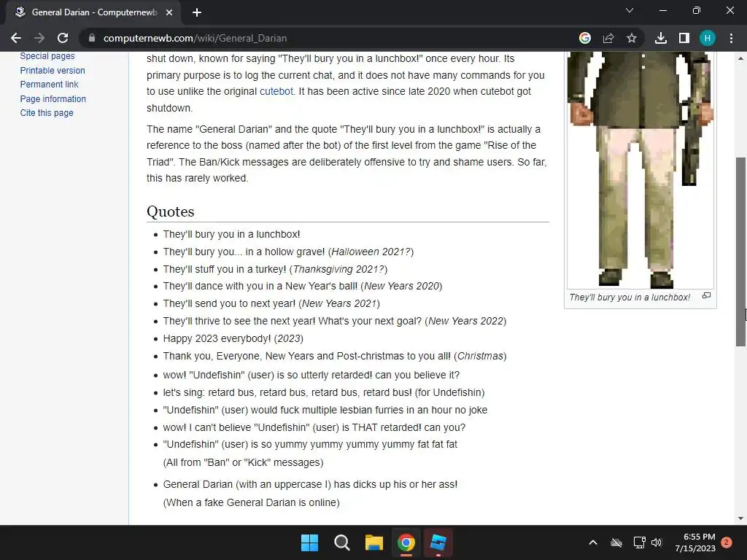The width and height of the screenshot is (747, 560).
Task: Close the General Darian tab
Action: [x=169, y=12]
